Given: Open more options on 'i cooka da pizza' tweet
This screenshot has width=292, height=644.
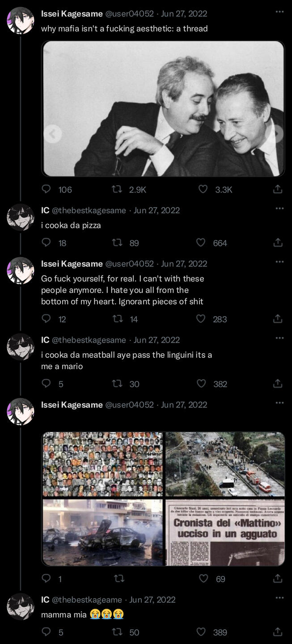Looking at the screenshot, I should click(280, 208).
